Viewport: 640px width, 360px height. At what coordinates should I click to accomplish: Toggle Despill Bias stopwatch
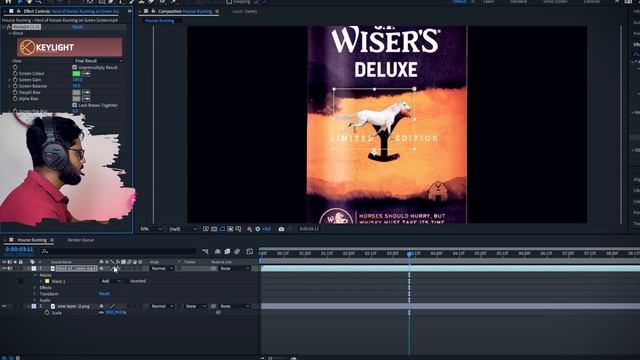click(x=15, y=92)
